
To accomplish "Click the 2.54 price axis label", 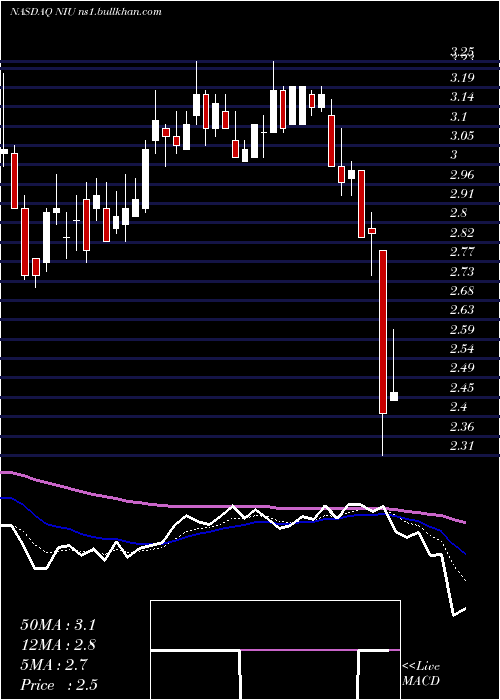I will coord(462,349).
